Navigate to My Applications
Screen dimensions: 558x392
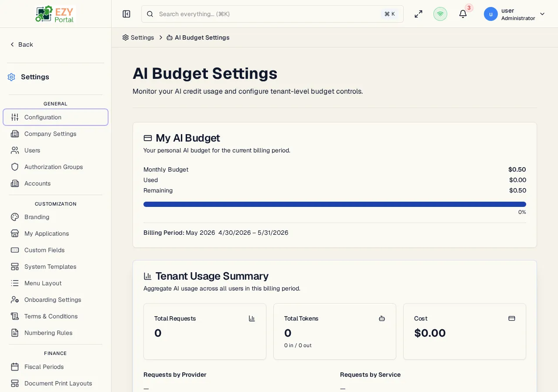click(55, 233)
